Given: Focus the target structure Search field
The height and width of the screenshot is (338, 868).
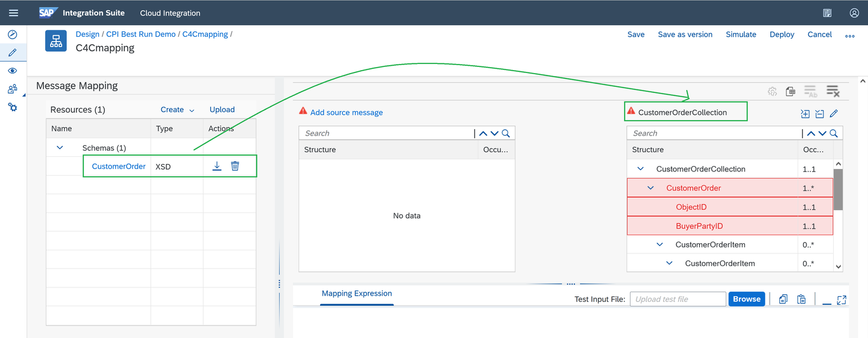Looking at the screenshot, I should click(714, 133).
